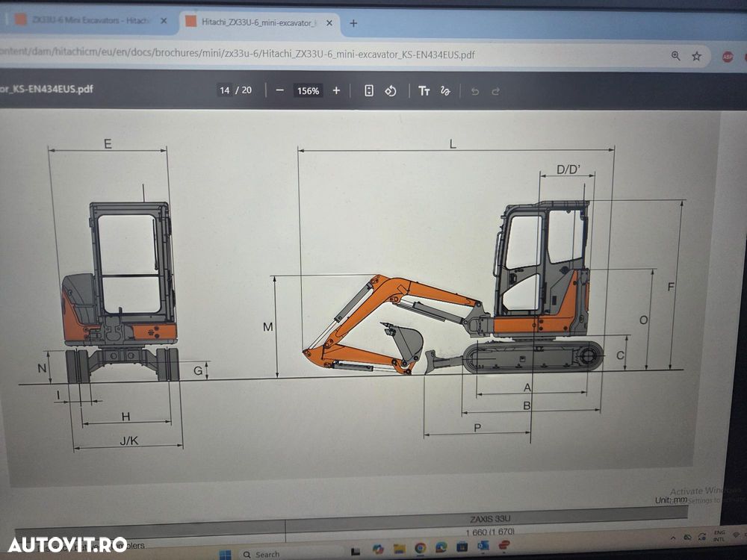Select the add text annotation tool
This screenshot has height=560, width=747.
coord(424,90)
